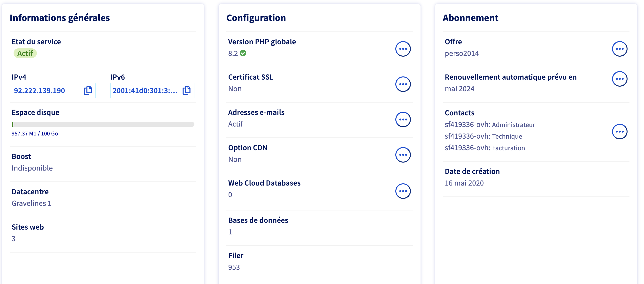The image size is (644, 284).
Task: Click the Actif service status badge
Action: (x=25, y=53)
